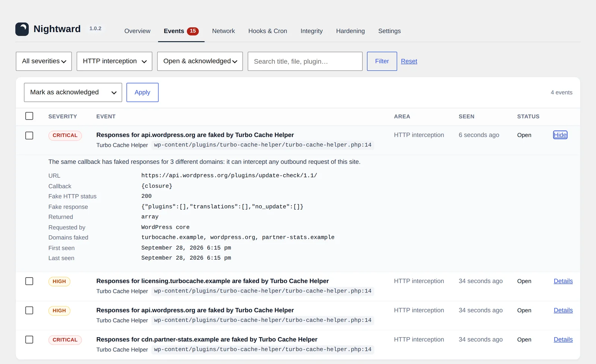Go to the Integrity tab
The image size is (596, 364).
[x=311, y=31]
